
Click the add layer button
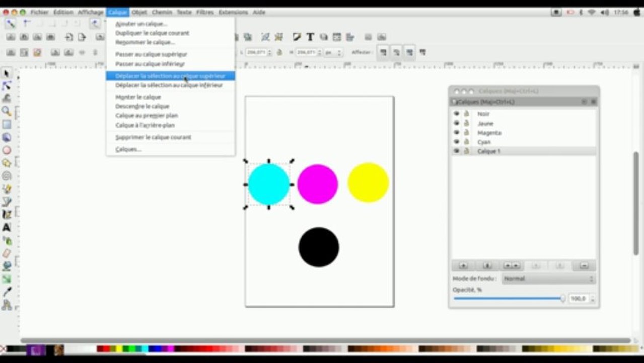(463, 266)
